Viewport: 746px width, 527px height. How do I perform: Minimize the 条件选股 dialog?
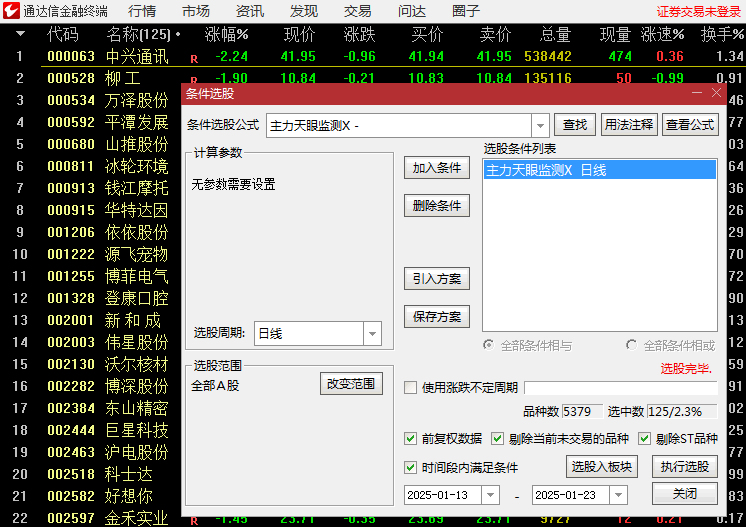[697, 93]
